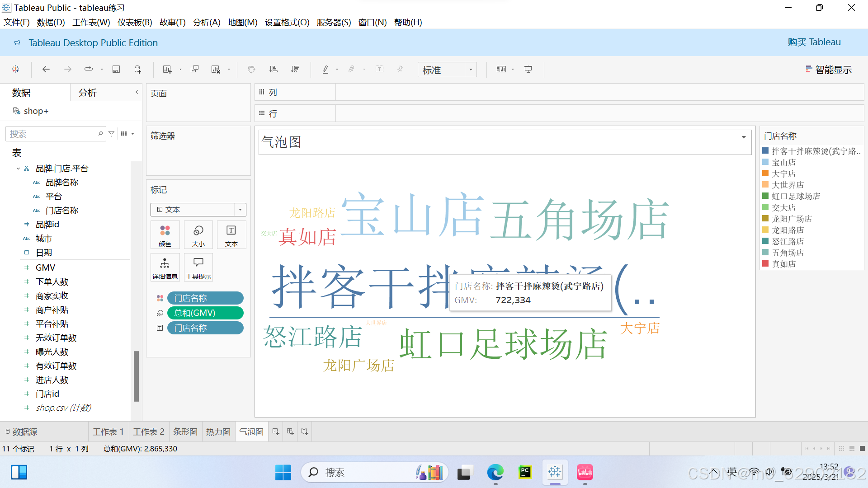Click the save workbook icon

pos(116,69)
